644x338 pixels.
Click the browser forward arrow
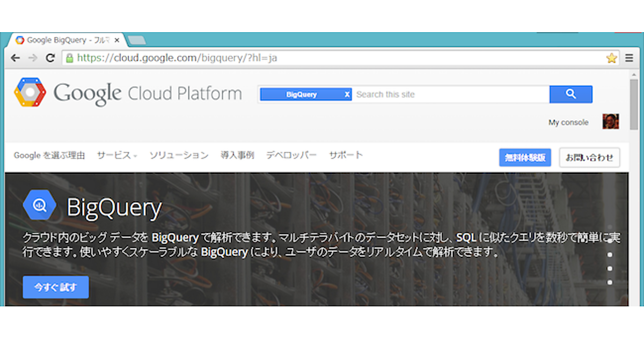[33, 58]
